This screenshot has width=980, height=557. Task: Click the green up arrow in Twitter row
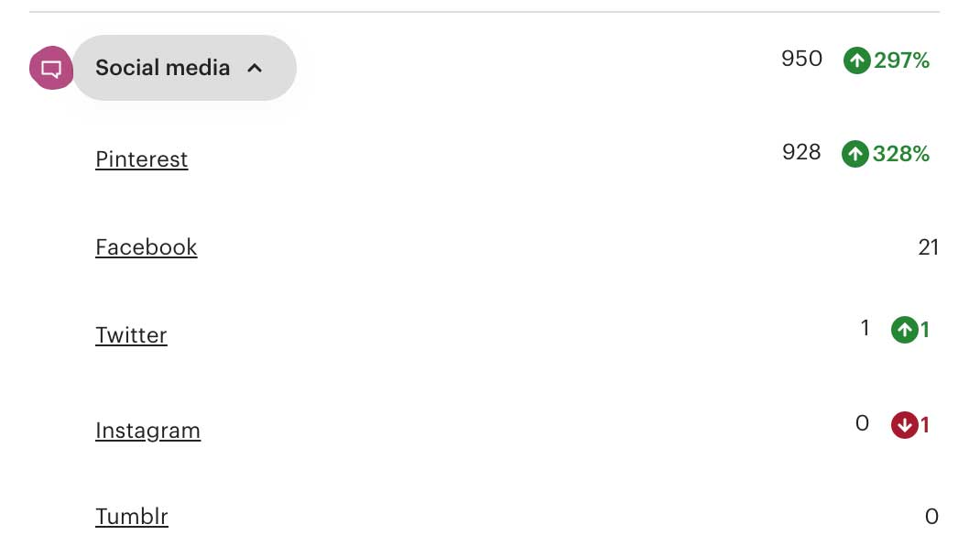point(904,330)
